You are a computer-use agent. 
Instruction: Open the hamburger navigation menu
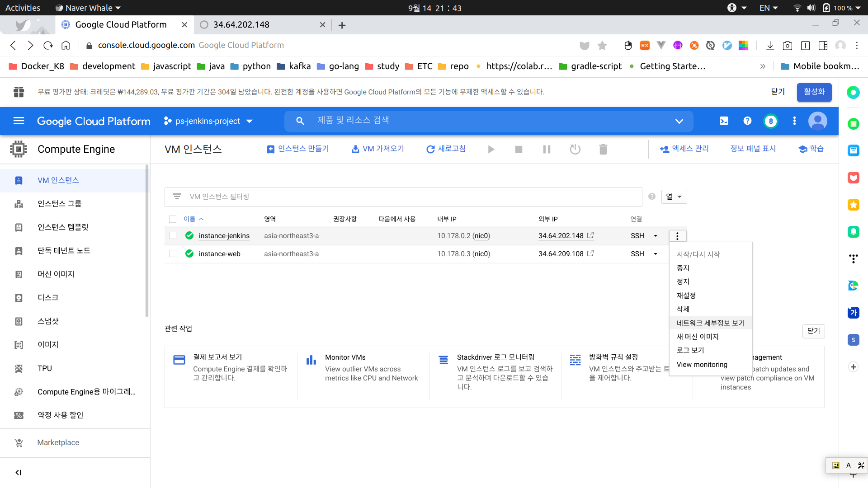(19, 121)
